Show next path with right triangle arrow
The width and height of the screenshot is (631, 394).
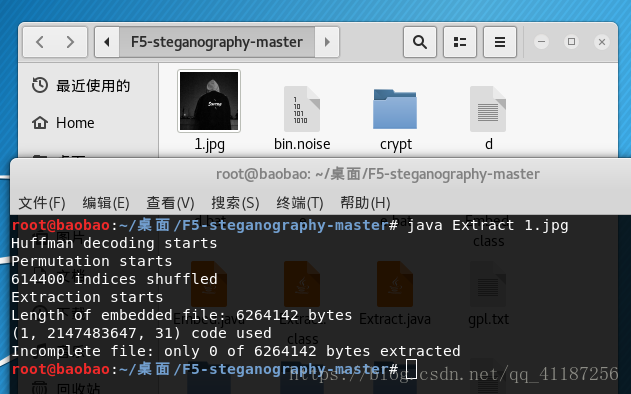coord(327,42)
